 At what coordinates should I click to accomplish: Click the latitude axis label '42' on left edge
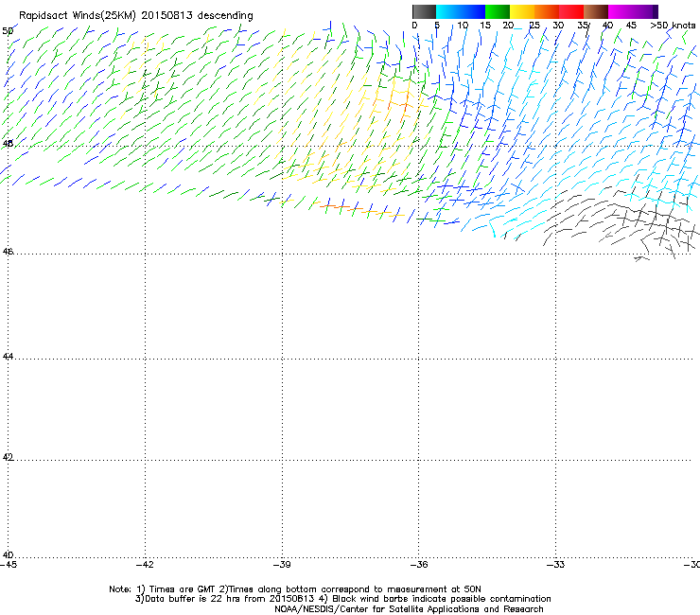(x=8, y=457)
